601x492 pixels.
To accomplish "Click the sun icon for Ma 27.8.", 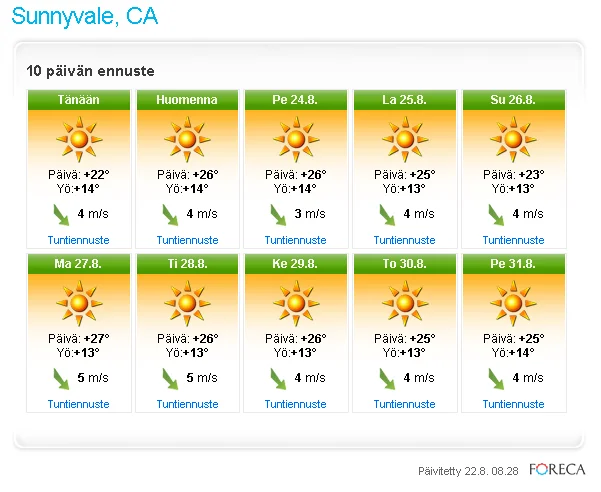I will pyautogui.click(x=78, y=300).
